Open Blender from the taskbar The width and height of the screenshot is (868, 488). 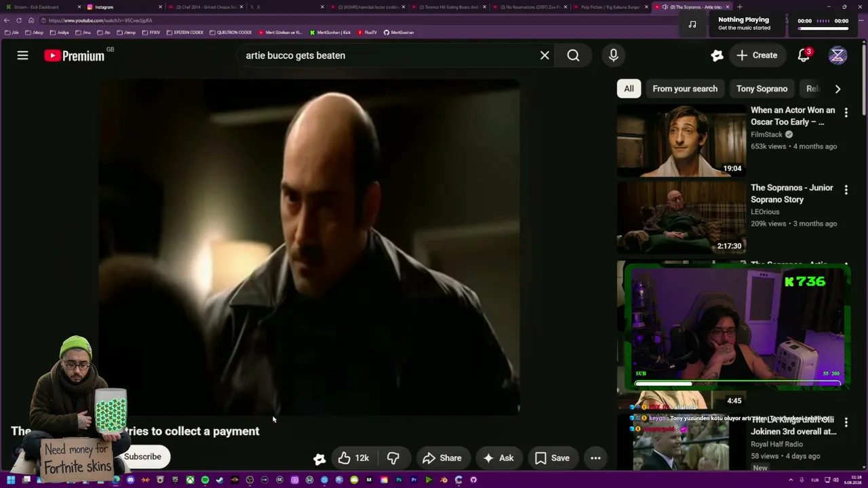[x=443, y=480]
